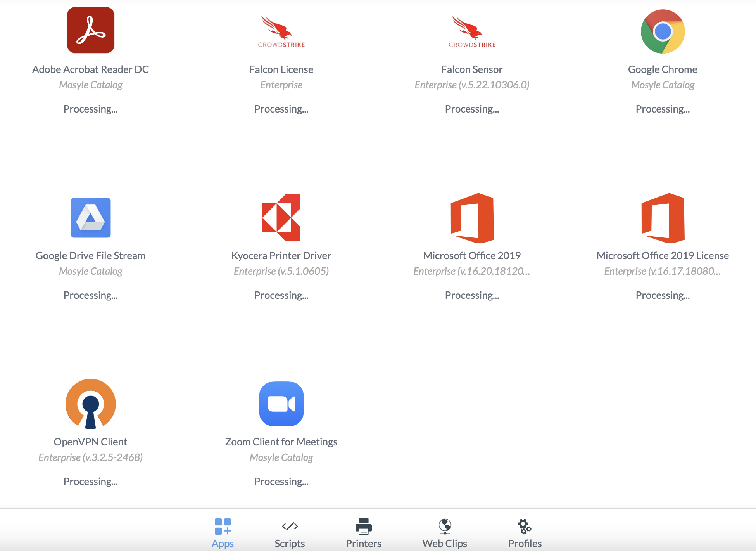This screenshot has width=756, height=551.
Task: Click the 'Zoom Client for Meetings' name
Action: tap(281, 442)
